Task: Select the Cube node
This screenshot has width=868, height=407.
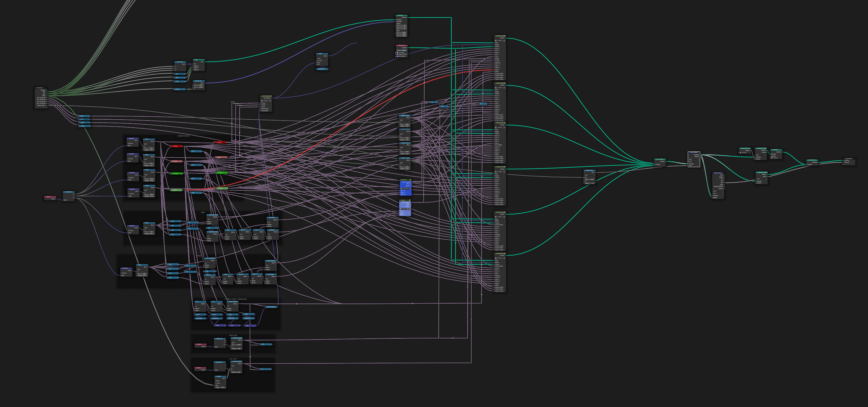Action: [199, 65]
